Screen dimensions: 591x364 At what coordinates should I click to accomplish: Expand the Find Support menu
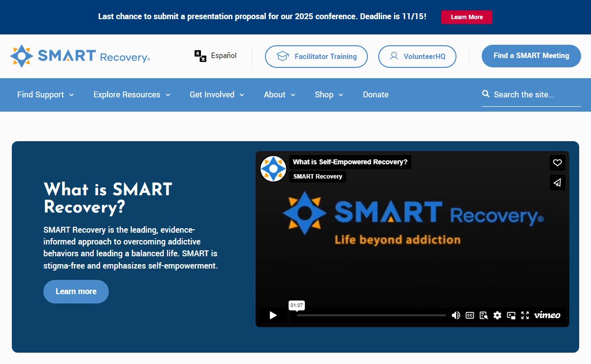point(45,94)
